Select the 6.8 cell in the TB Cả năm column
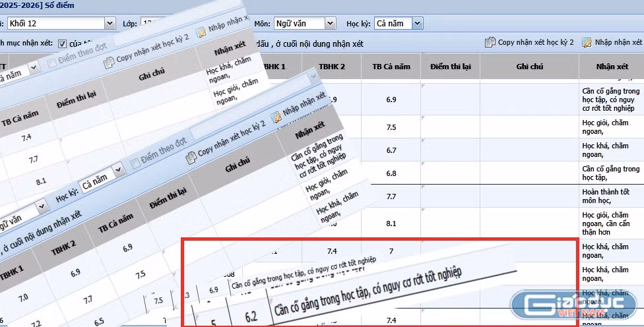Image resolution: width=644 pixels, height=327 pixels. tap(391, 173)
